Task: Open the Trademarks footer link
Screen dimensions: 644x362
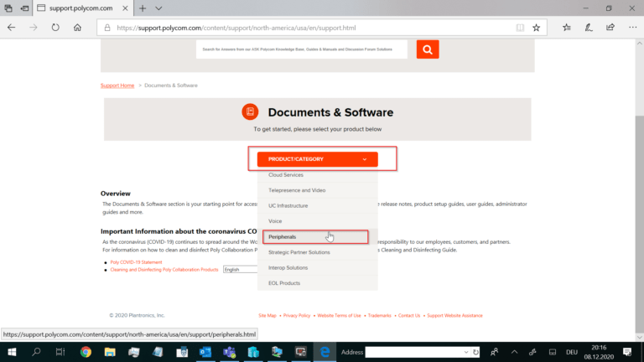Action: 380,316
